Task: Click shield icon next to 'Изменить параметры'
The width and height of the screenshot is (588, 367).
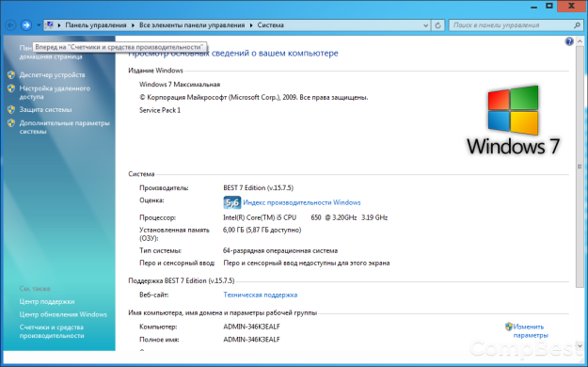Action: pos(508,327)
